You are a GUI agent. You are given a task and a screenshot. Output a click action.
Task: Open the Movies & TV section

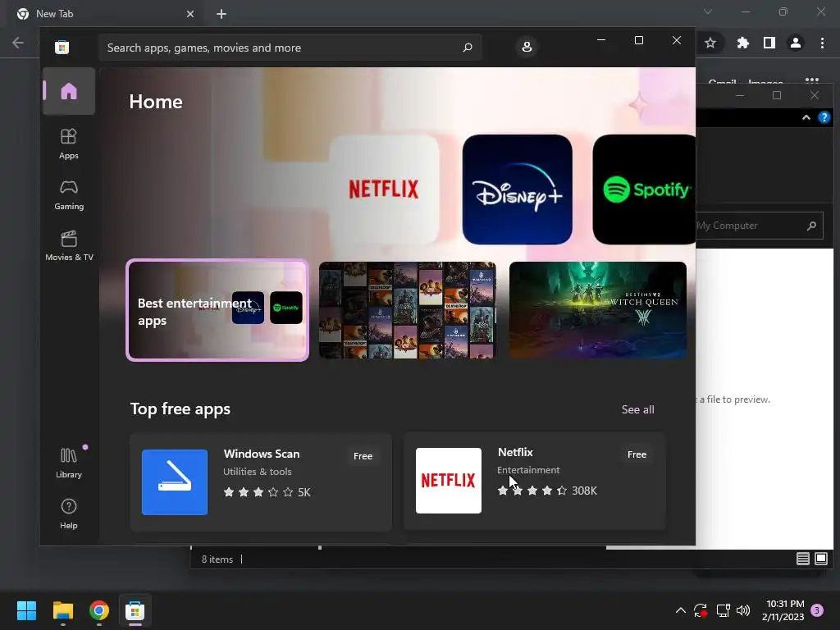point(69,246)
